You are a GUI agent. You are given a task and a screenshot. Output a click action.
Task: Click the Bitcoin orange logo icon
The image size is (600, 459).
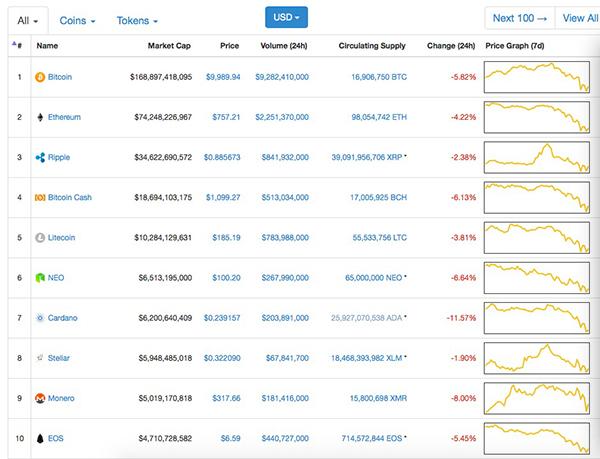tap(40, 77)
